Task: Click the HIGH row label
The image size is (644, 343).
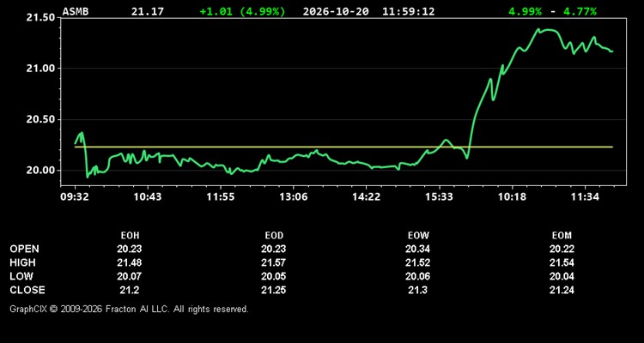Action: click(x=22, y=262)
